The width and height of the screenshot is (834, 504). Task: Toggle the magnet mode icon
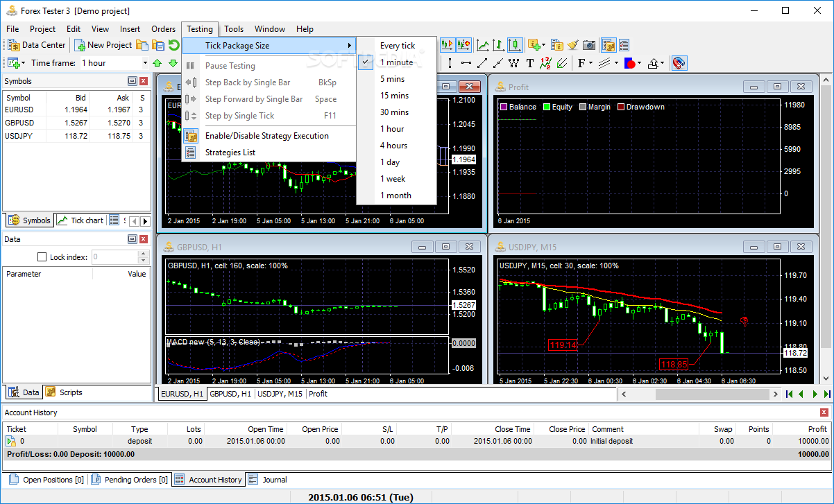679,63
